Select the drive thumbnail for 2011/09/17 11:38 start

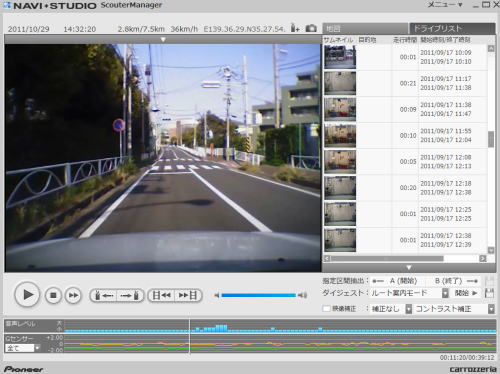coord(340,109)
